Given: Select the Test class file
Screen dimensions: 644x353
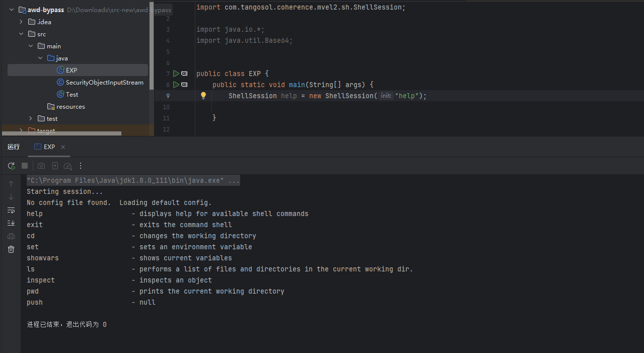Looking at the screenshot, I should (72, 94).
